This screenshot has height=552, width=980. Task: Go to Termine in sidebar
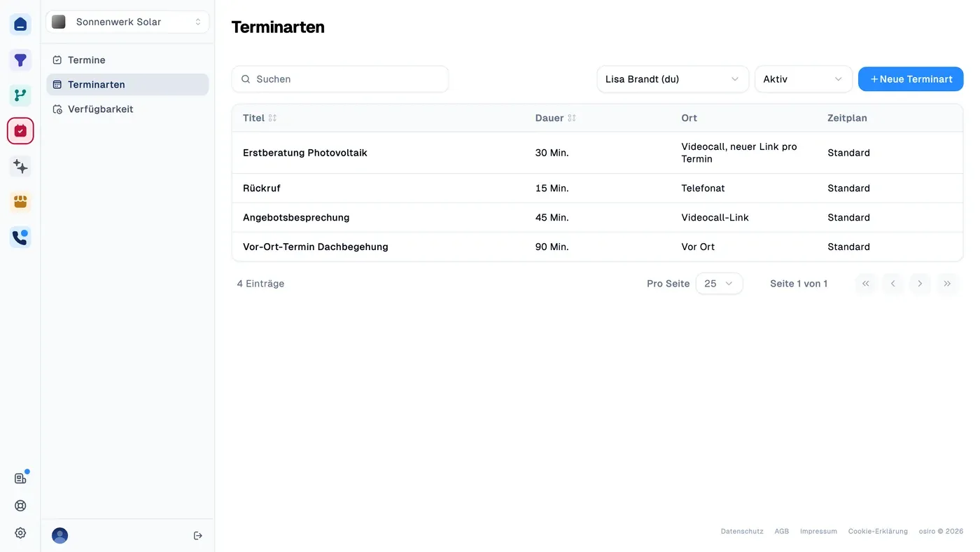[x=127, y=60]
